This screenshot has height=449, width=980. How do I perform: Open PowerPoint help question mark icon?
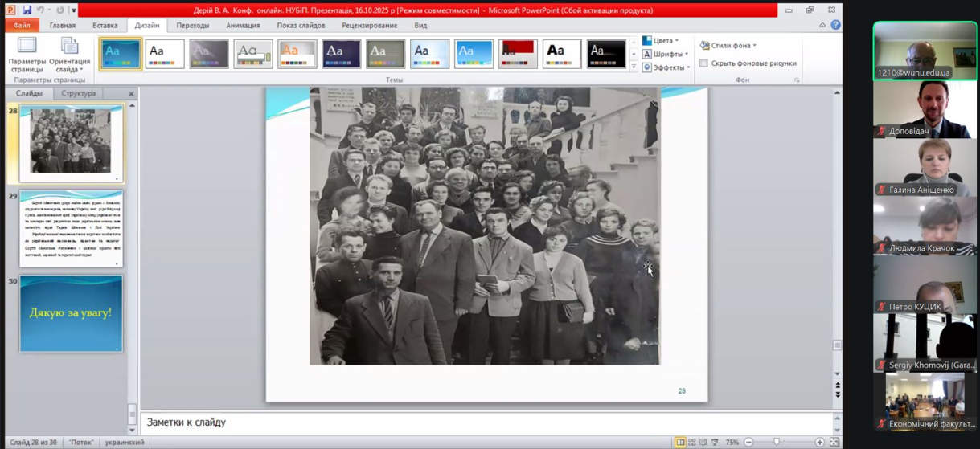tap(835, 25)
